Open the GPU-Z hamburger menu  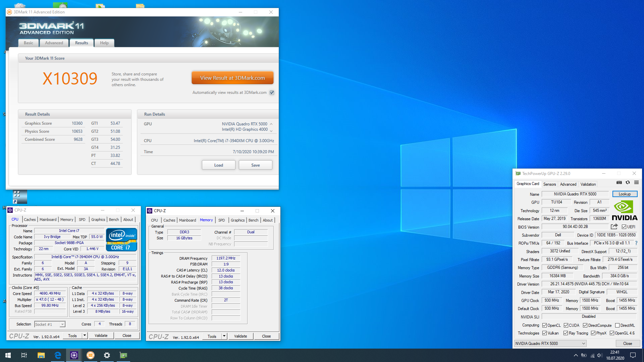(x=636, y=183)
